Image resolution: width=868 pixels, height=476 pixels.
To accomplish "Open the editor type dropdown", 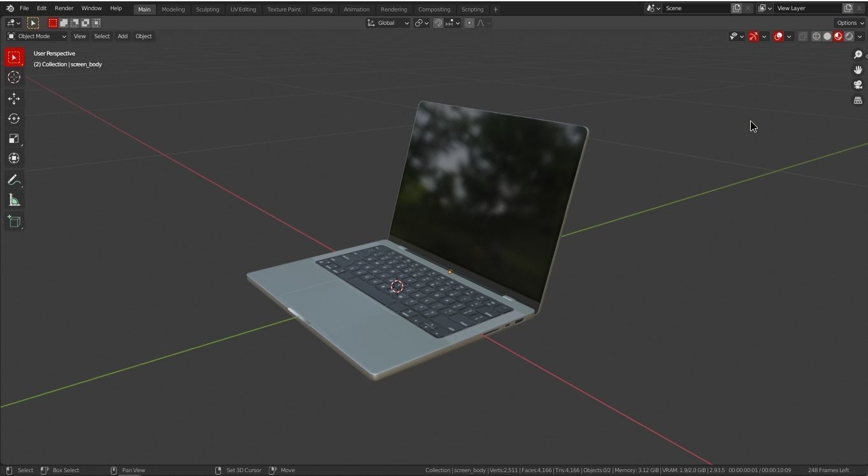I will [13, 23].
